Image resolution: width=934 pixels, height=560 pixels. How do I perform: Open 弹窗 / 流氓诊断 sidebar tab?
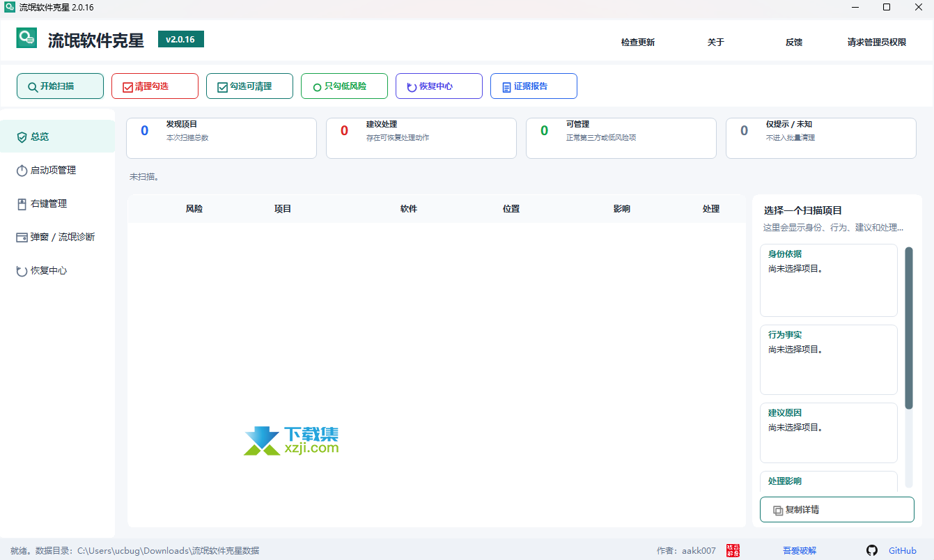coord(57,237)
